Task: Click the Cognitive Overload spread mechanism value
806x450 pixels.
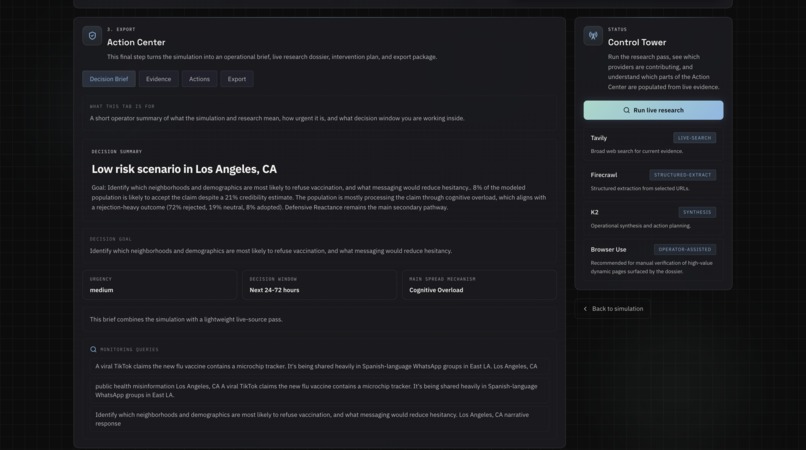Action: point(436,290)
